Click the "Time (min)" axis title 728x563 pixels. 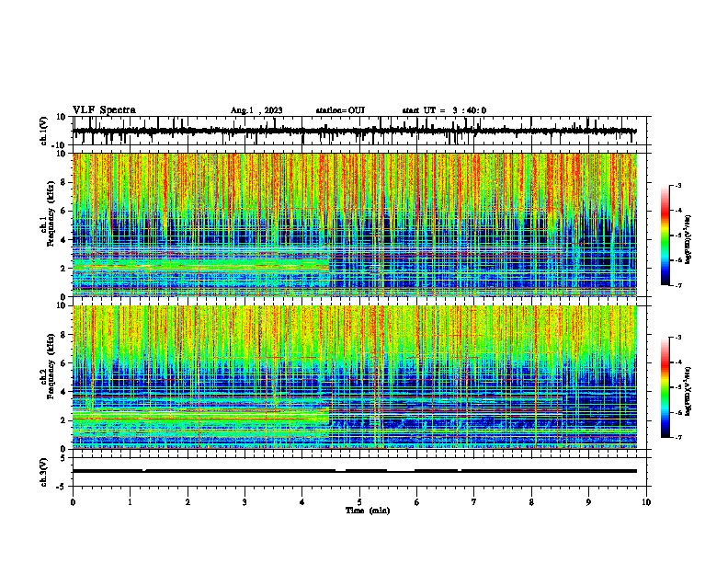[368, 511]
